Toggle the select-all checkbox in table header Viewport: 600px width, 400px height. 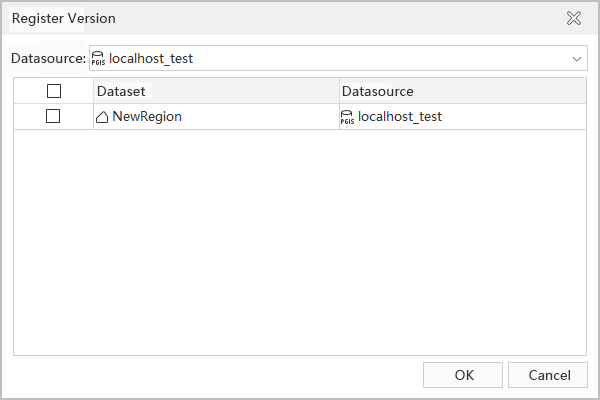(x=54, y=91)
